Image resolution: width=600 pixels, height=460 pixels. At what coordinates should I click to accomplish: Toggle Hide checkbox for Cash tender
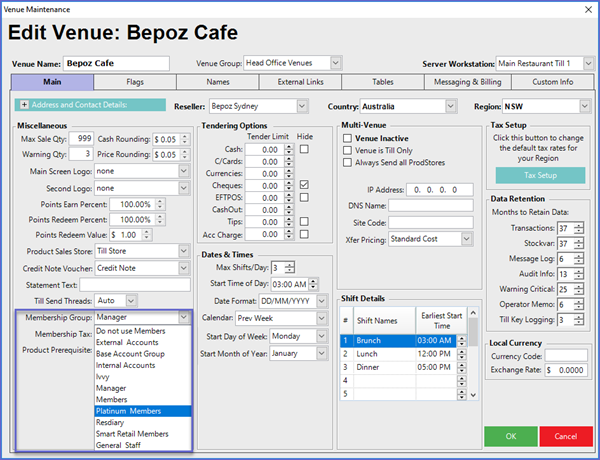(x=304, y=149)
